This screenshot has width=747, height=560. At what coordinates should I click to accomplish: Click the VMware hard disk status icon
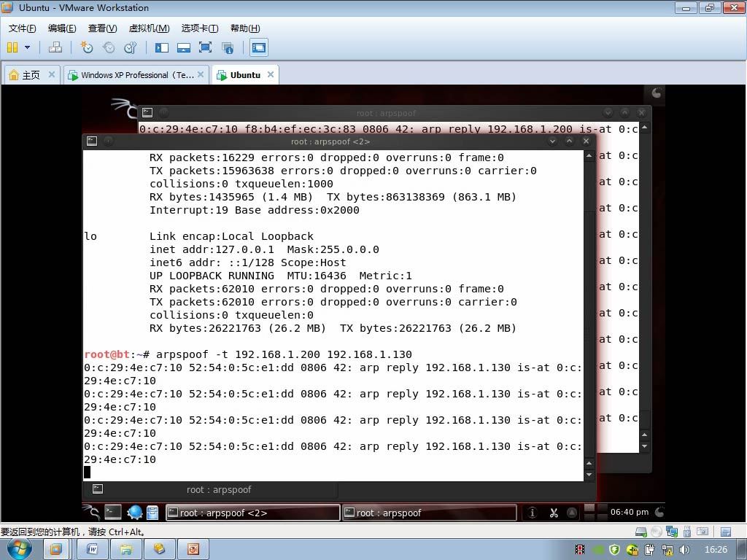(641, 532)
